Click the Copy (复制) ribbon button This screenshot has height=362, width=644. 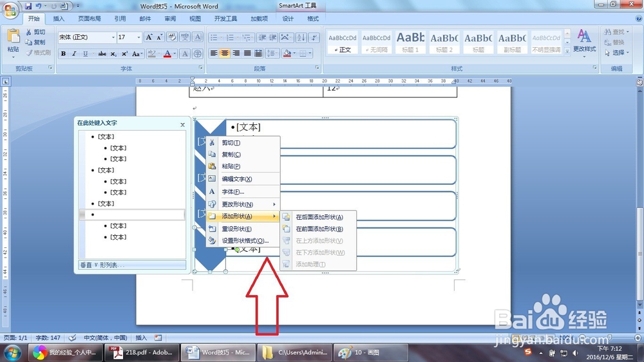[x=35, y=43]
